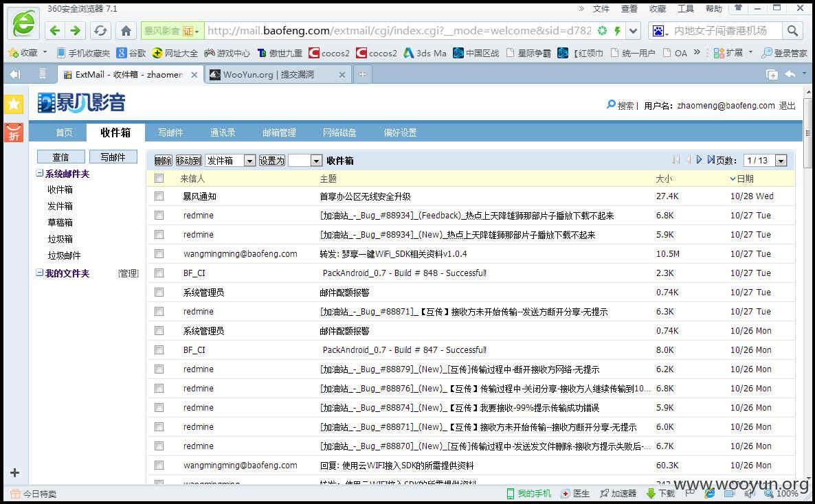
Task: Click the 查信 button
Action: pyautogui.click(x=60, y=157)
